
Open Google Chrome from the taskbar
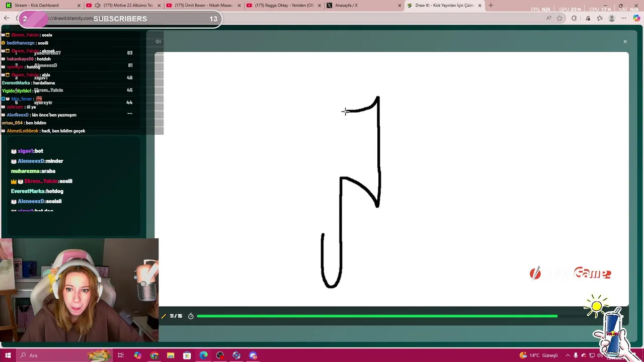point(154,355)
